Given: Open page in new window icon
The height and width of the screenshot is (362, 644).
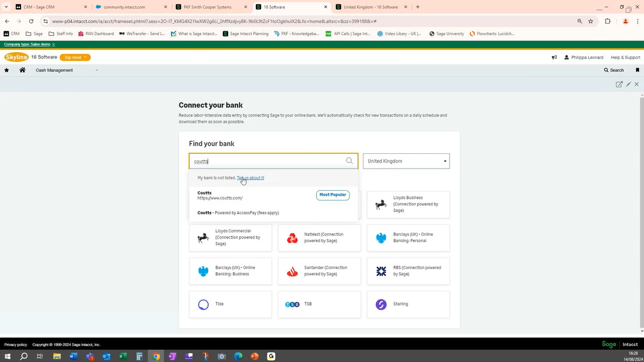Looking at the screenshot, I should pyautogui.click(x=619, y=84).
